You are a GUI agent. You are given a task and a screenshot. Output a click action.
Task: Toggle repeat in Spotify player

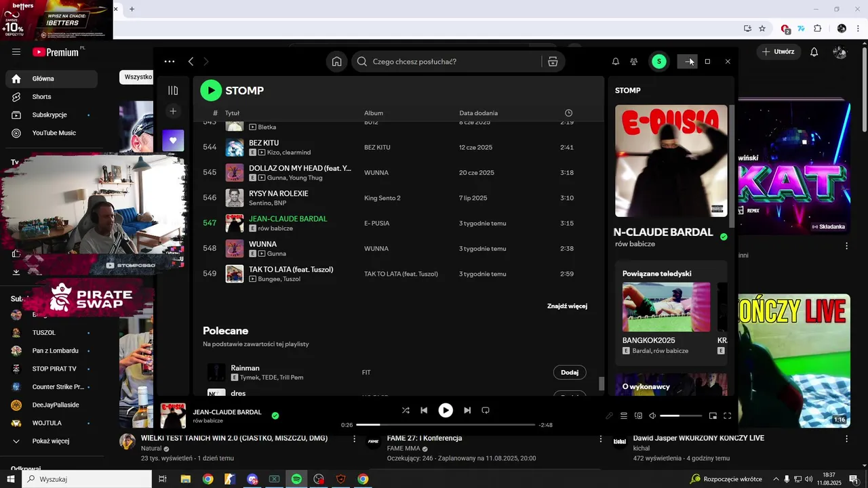[486, 410]
